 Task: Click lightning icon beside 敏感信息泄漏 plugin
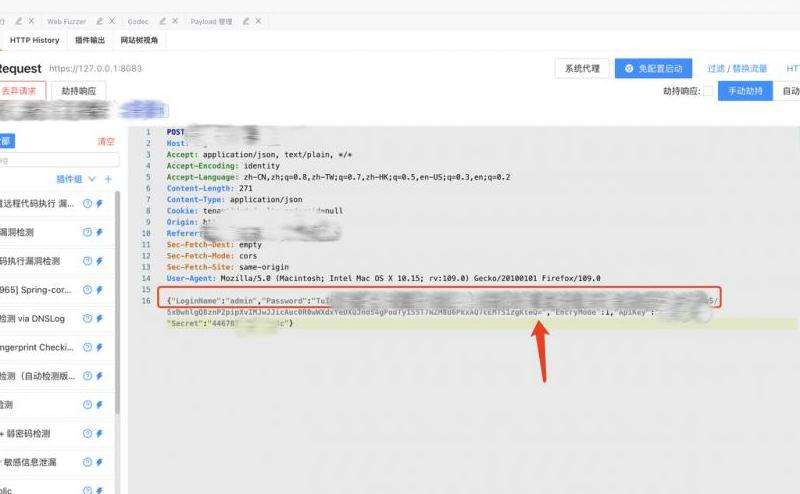(99, 463)
